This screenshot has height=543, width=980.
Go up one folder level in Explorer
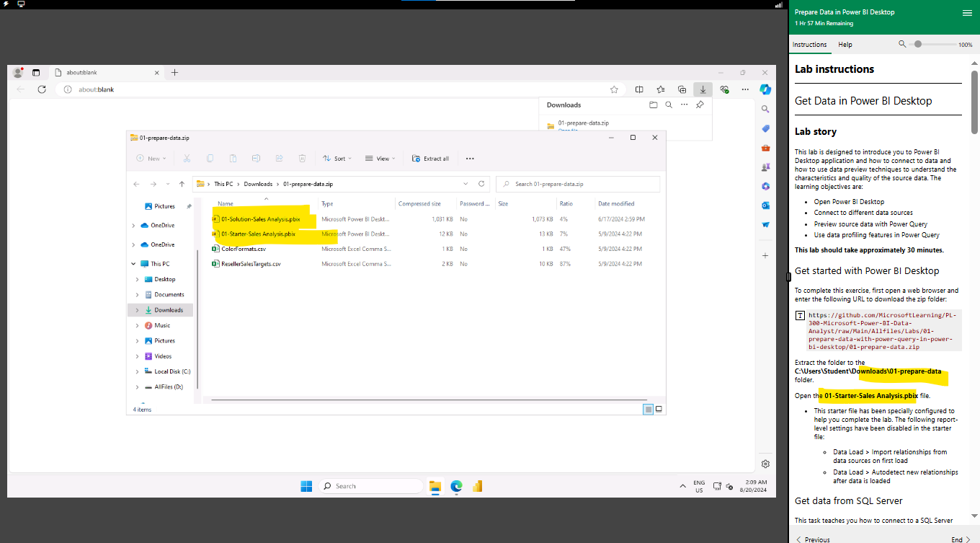182,184
